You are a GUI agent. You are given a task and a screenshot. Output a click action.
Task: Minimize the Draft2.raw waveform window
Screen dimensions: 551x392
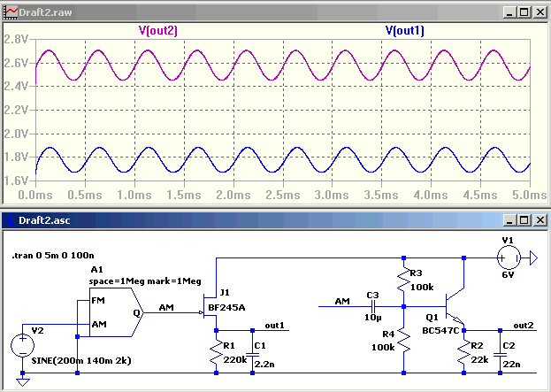point(509,12)
